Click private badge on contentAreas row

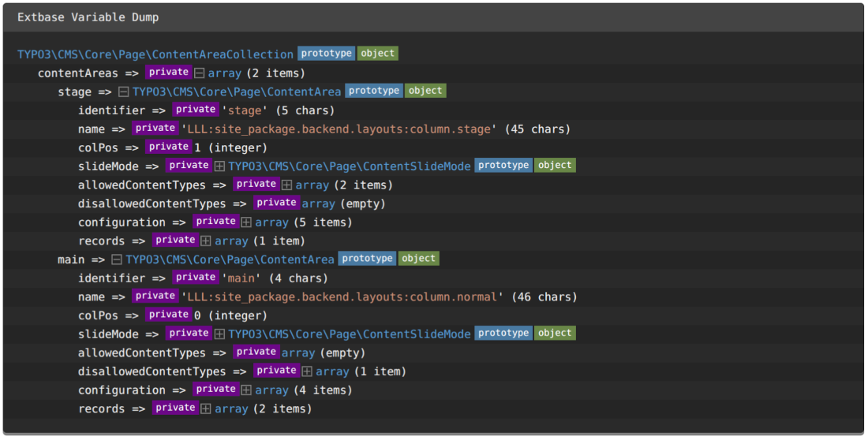pos(169,72)
